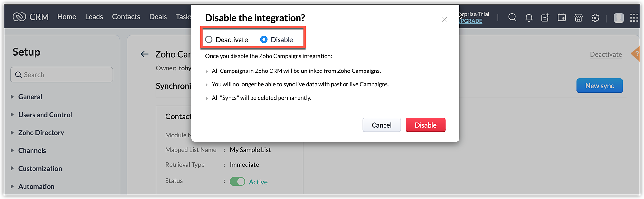Open the apps grid launcher

coord(634,18)
